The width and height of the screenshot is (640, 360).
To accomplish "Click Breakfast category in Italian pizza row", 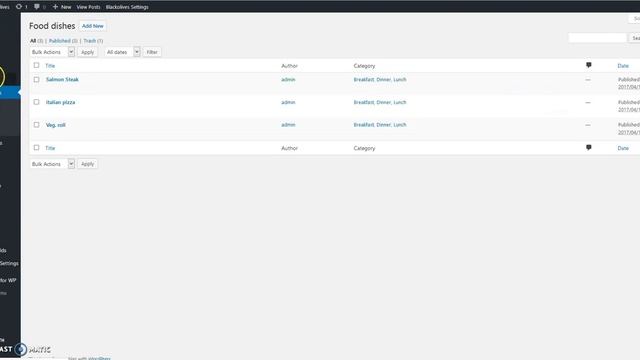I will (x=364, y=102).
